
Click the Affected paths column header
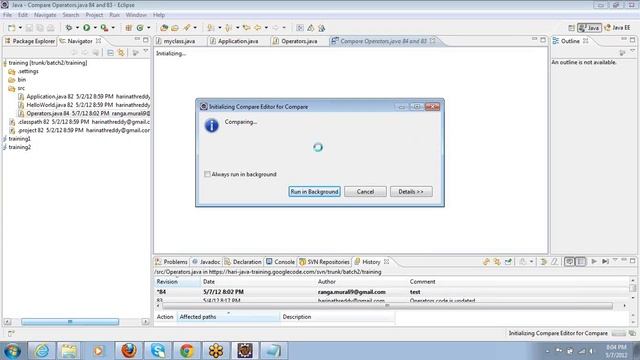[x=229, y=317]
